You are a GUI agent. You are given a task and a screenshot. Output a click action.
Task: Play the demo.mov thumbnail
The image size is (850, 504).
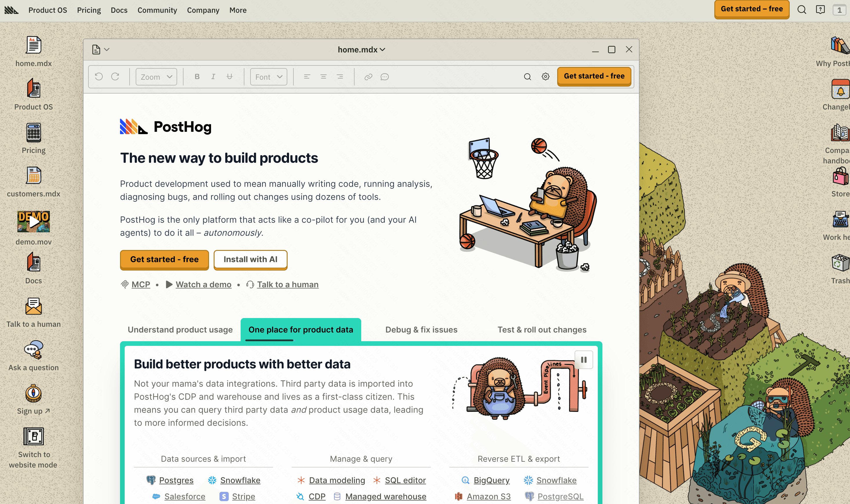[x=33, y=221]
